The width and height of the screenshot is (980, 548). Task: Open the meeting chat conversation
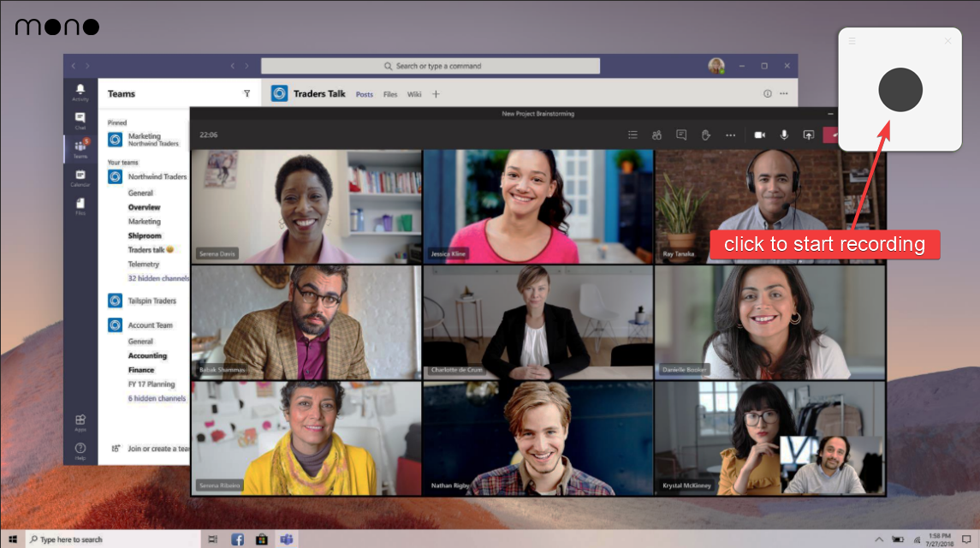(681, 134)
